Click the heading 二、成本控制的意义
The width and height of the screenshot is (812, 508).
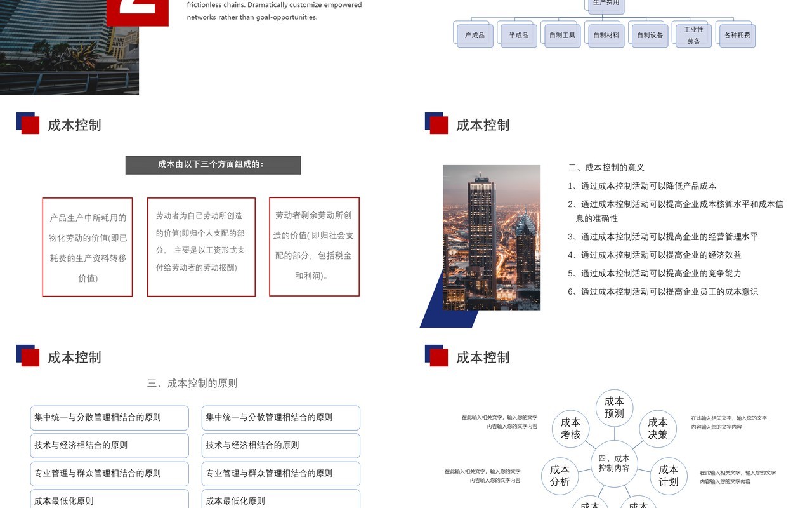click(x=606, y=168)
